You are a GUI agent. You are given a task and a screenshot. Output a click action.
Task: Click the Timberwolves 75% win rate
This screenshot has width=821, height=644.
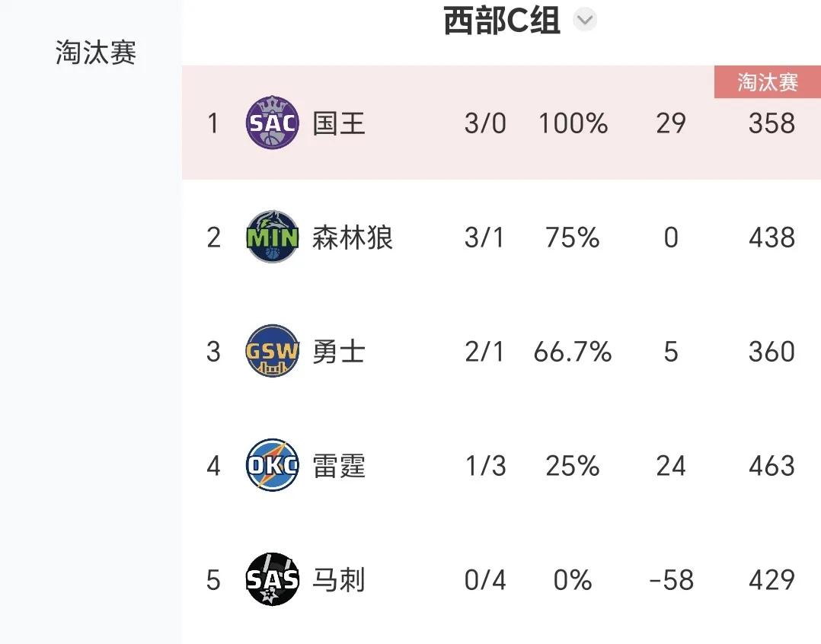coord(572,238)
